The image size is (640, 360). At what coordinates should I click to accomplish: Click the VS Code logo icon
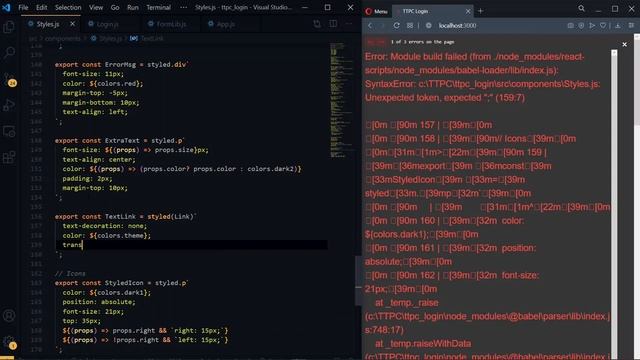(6, 7)
